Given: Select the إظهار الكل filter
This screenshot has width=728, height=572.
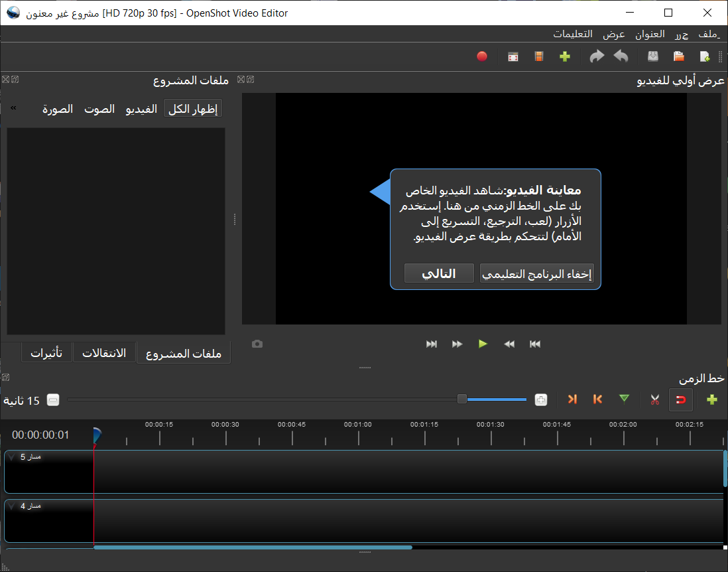Looking at the screenshot, I should [x=193, y=109].
